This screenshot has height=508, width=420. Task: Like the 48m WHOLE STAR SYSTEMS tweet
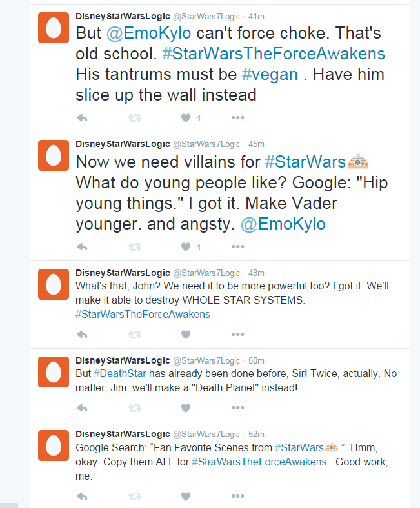pos(186,335)
